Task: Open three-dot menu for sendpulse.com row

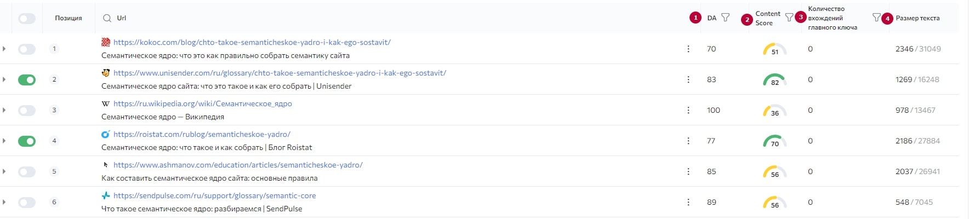Action: (x=688, y=202)
